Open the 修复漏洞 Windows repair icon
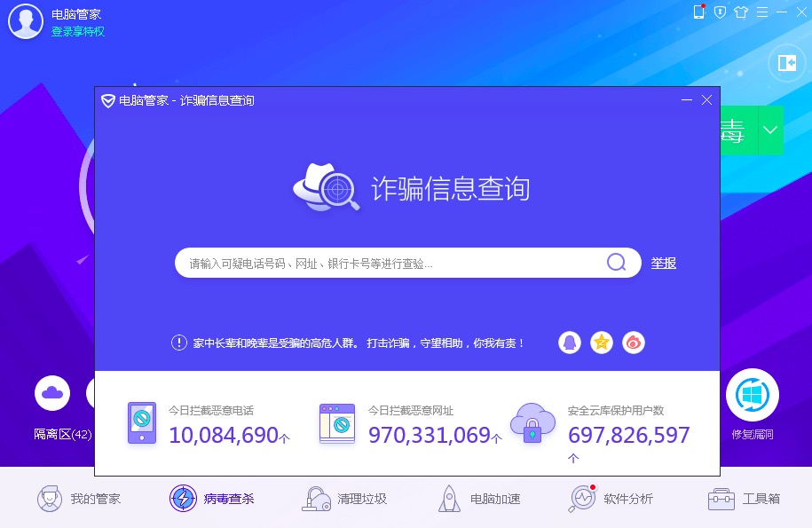Screen dimensions: 812x528 pyautogui.click(x=753, y=395)
